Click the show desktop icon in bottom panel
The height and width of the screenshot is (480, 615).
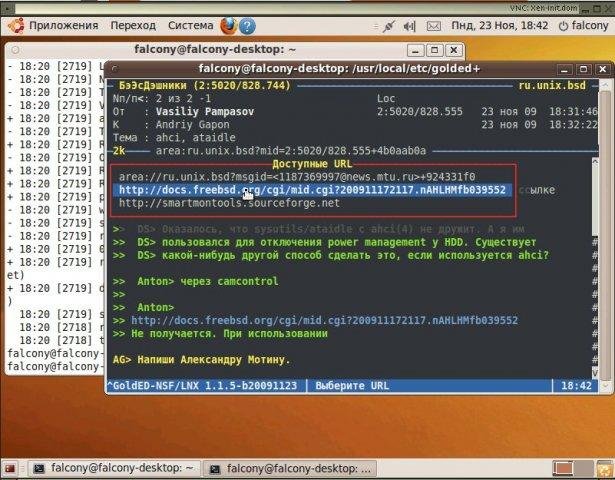pyautogui.click(x=10, y=469)
